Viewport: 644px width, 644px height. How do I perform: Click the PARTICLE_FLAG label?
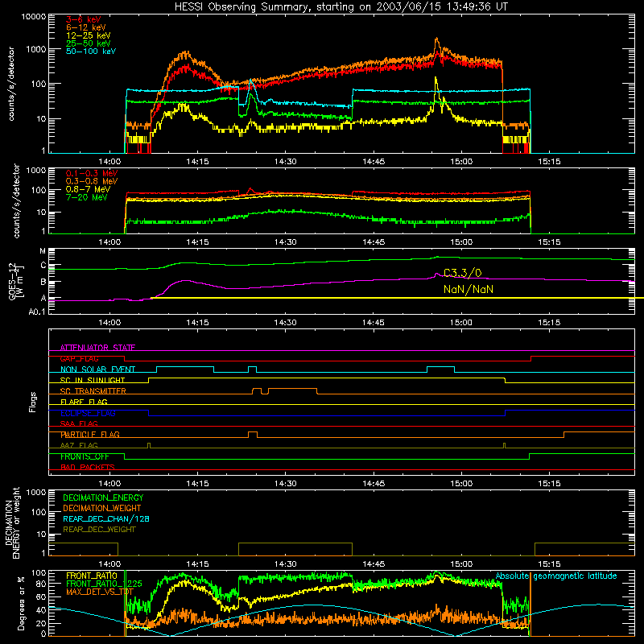coord(90,435)
